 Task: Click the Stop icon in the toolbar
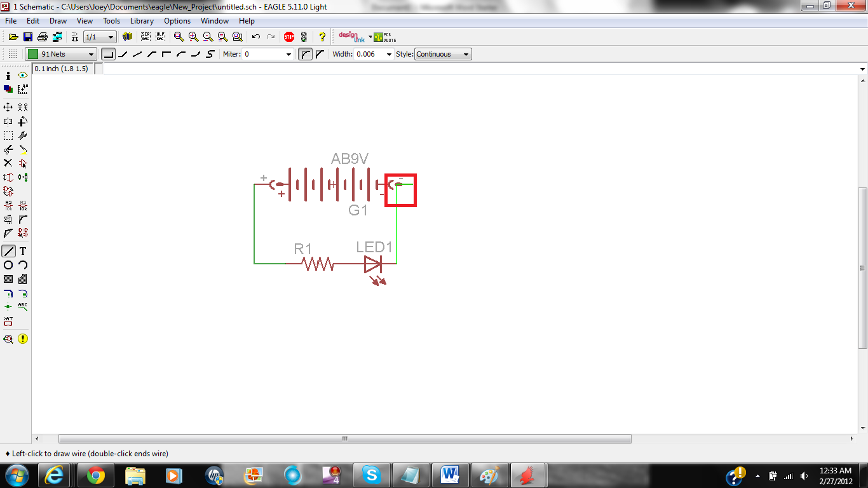289,36
